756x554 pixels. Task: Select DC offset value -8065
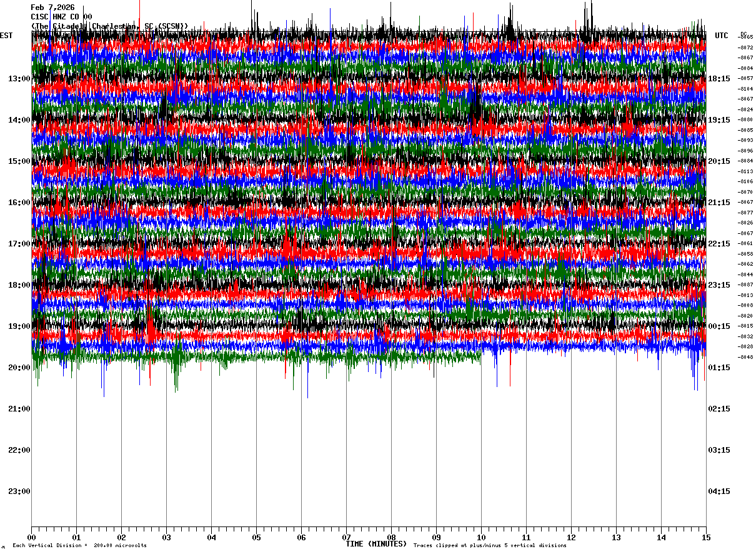click(x=745, y=38)
